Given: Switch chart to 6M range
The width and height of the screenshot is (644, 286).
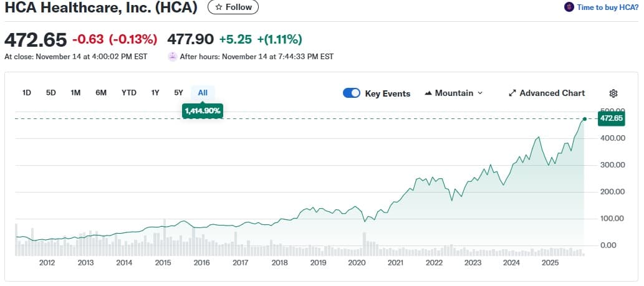Looking at the screenshot, I should [x=101, y=93].
